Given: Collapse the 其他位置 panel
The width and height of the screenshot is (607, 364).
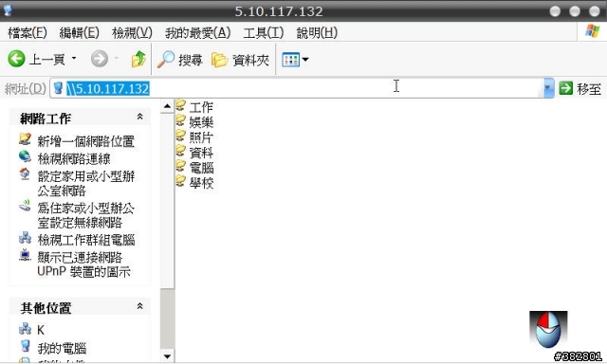Looking at the screenshot, I should [139, 306].
